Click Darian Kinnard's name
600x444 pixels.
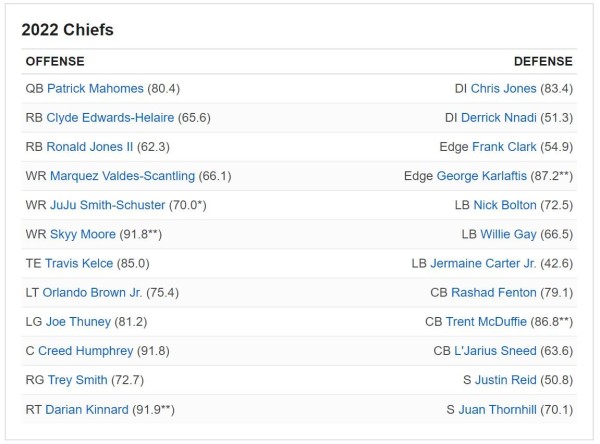[86, 410]
